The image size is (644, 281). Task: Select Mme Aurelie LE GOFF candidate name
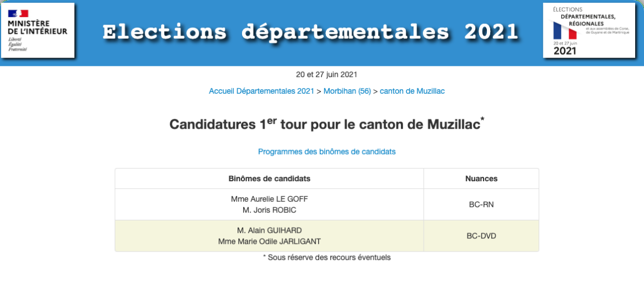(269, 199)
